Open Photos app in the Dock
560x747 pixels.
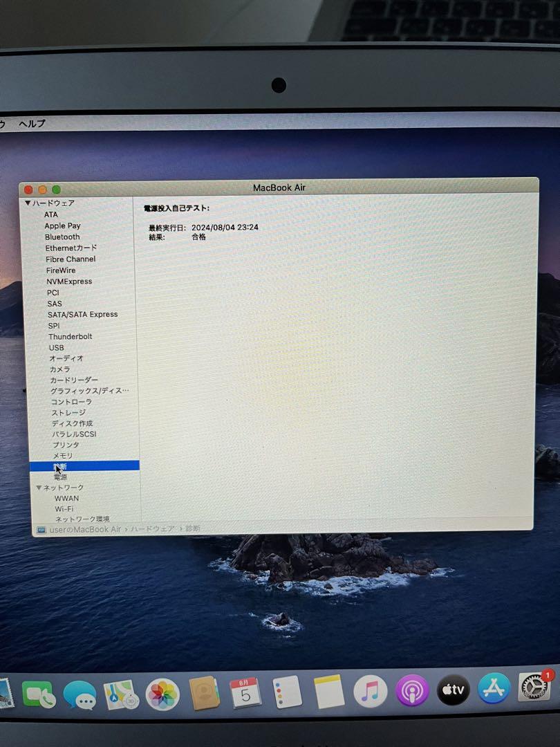(162, 694)
